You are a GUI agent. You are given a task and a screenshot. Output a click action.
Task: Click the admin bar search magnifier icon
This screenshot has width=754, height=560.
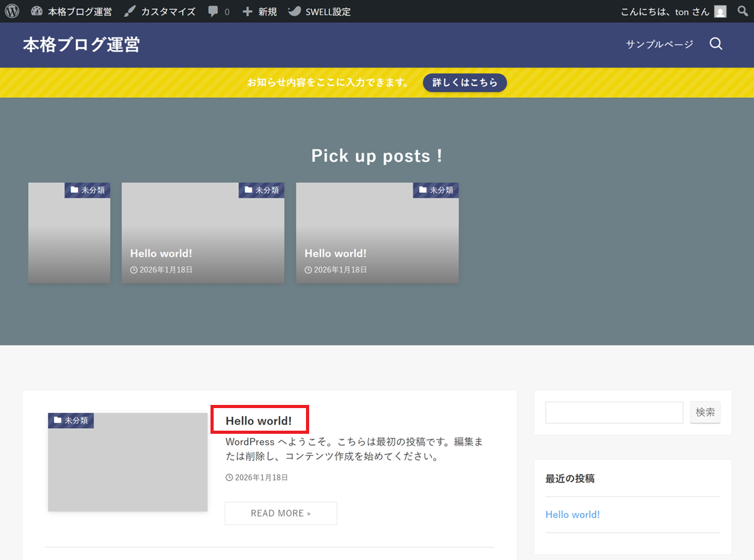click(x=742, y=11)
